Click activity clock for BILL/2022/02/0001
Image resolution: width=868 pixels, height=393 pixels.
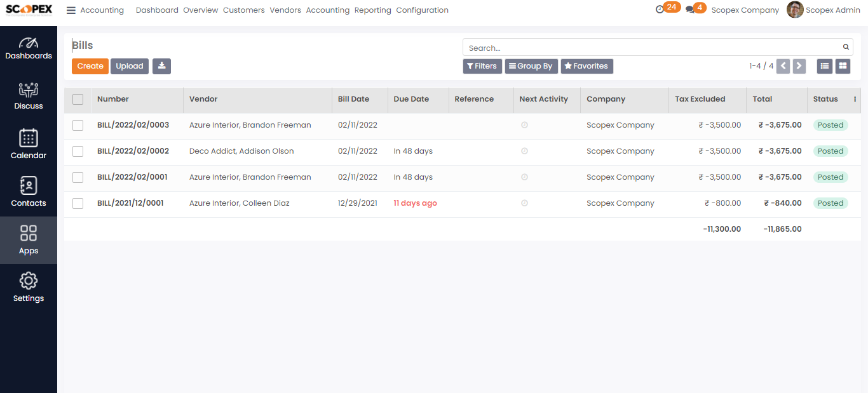pyautogui.click(x=524, y=177)
